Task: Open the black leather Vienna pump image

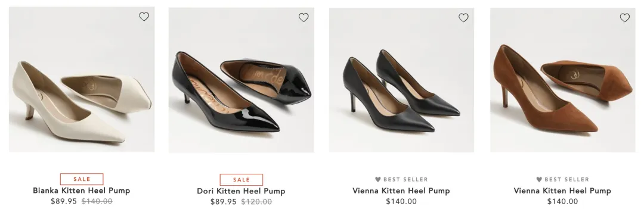Action: pyautogui.click(x=401, y=80)
